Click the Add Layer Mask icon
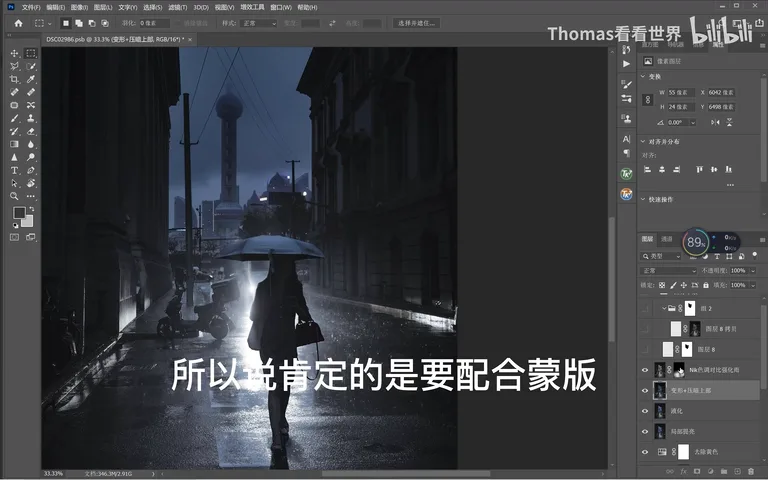The image size is (768, 480). click(x=697, y=471)
